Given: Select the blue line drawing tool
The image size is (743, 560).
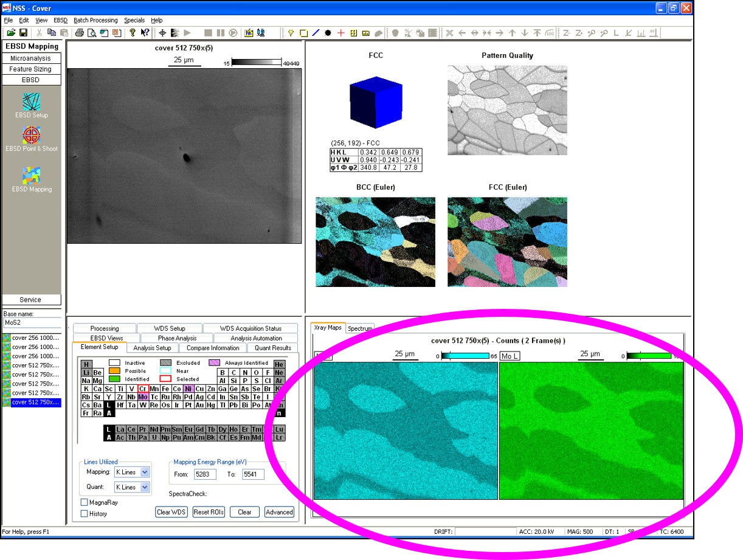Looking at the screenshot, I should tap(316, 33).
